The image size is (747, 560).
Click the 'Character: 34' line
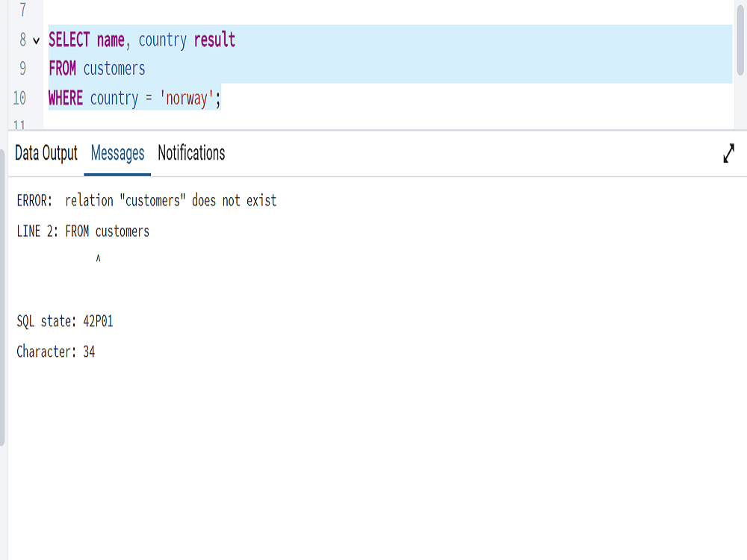click(x=56, y=352)
